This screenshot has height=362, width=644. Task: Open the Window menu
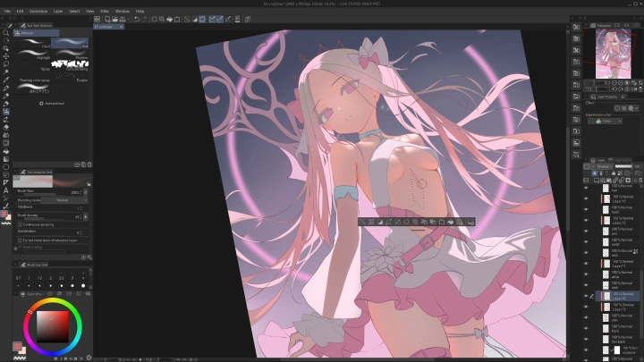click(122, 11)
